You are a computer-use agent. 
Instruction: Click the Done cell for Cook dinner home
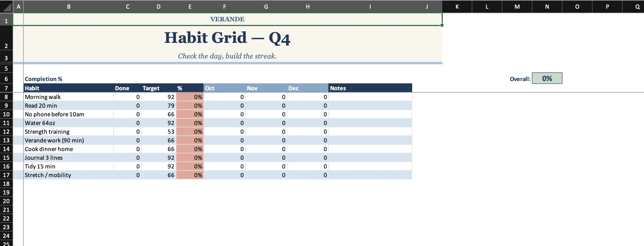pos(127,149)
